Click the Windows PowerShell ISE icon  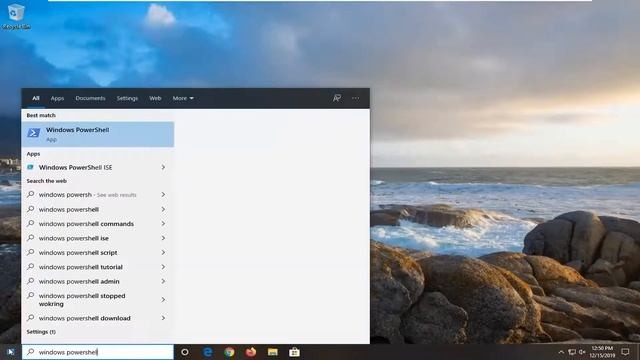point(30,167)
